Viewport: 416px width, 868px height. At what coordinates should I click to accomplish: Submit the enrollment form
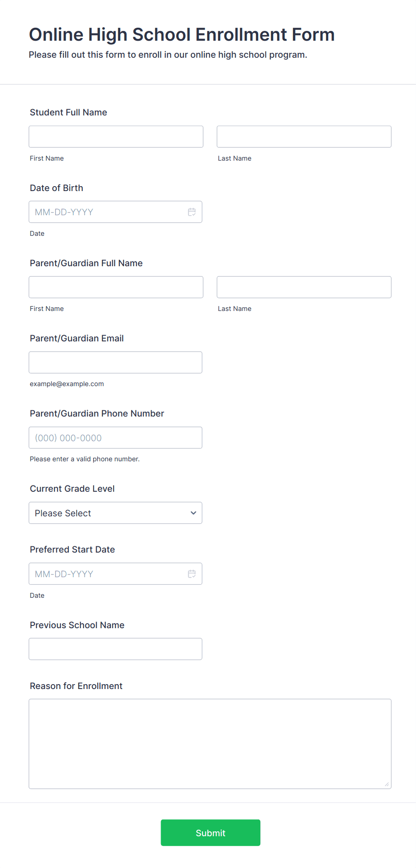point(210,833)
